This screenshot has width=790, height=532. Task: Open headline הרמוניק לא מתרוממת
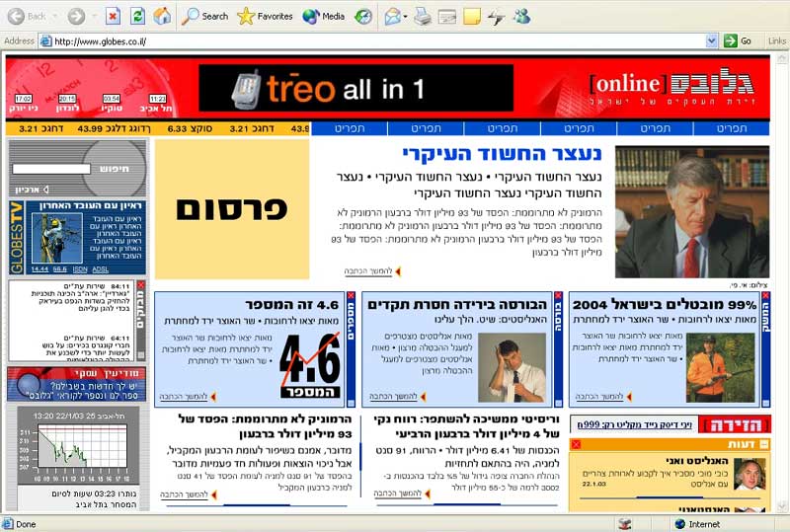[266, 426]
